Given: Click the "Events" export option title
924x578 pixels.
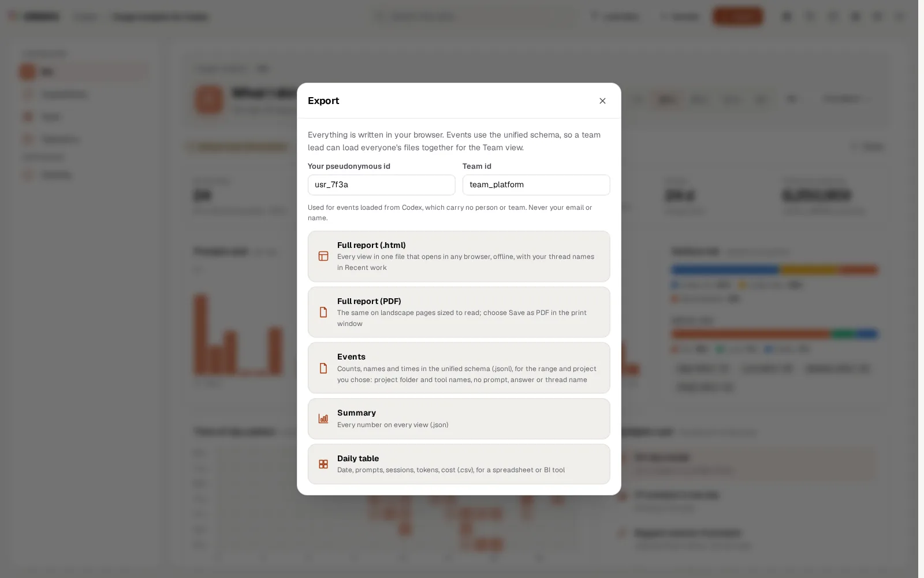Looking at the screenshot, I should pyautogui.click(x=351, y=357).
